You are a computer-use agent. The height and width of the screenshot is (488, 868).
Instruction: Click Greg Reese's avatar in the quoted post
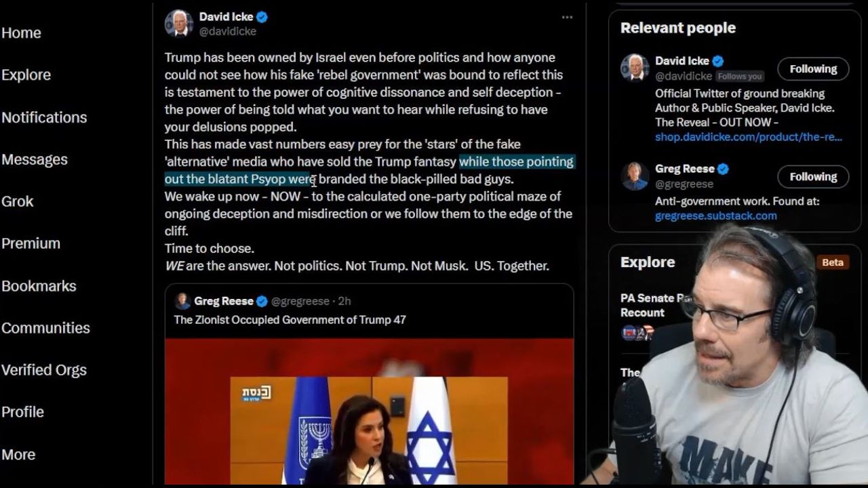click(x=182, y=301)
